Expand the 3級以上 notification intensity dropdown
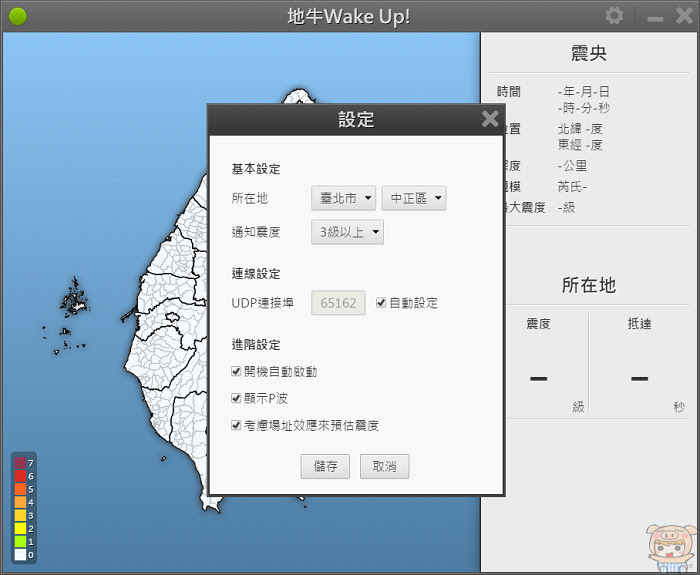 [x=347, y=232]
